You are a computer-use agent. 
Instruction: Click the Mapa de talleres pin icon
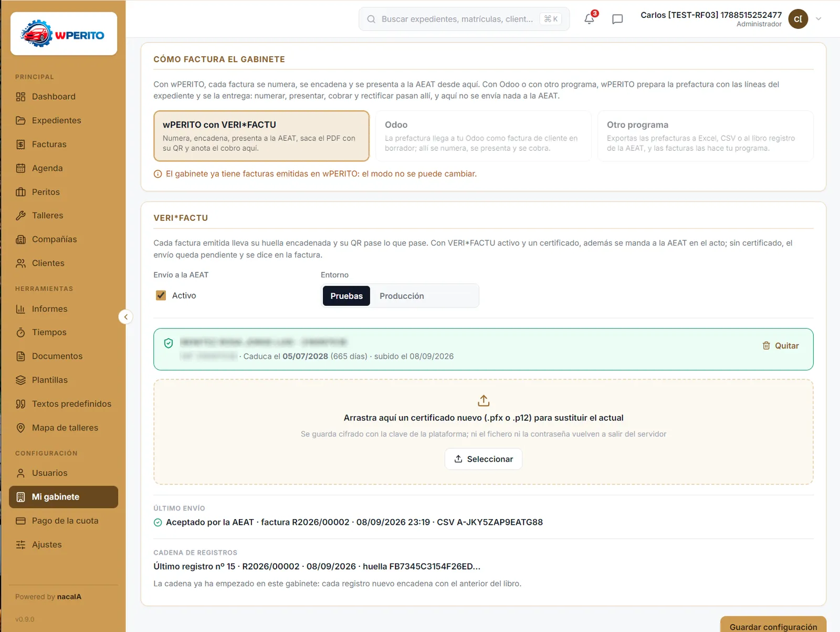point(20,428)
